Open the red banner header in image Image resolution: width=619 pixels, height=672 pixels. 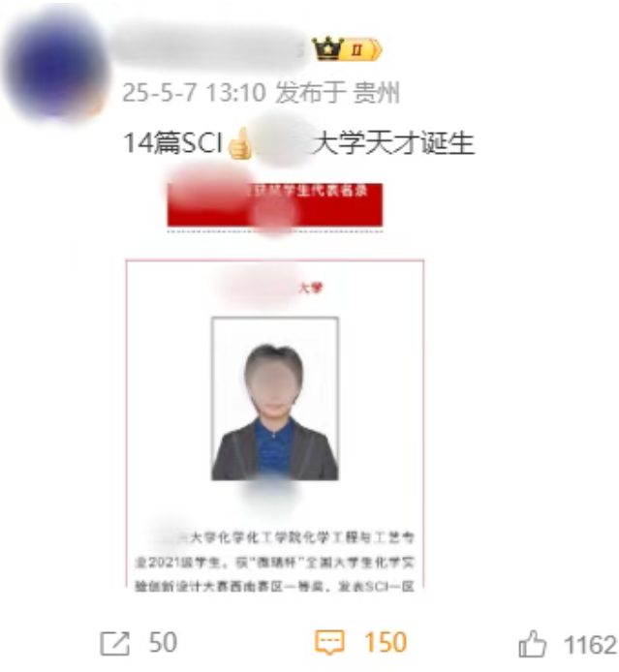(275, 204)
